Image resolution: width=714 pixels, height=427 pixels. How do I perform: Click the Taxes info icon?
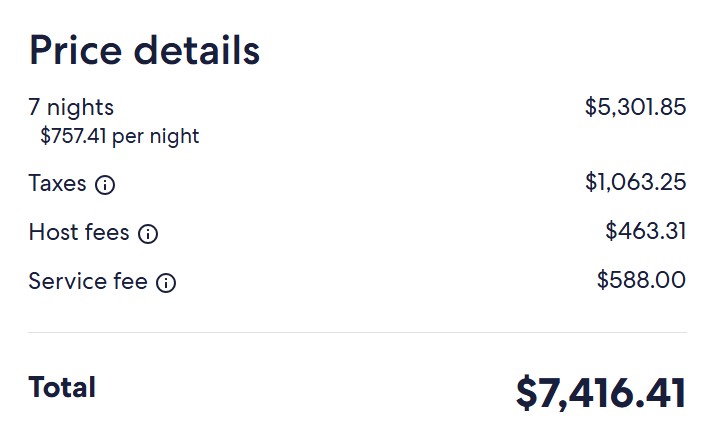pyautogui.click(x=105, y=185)
